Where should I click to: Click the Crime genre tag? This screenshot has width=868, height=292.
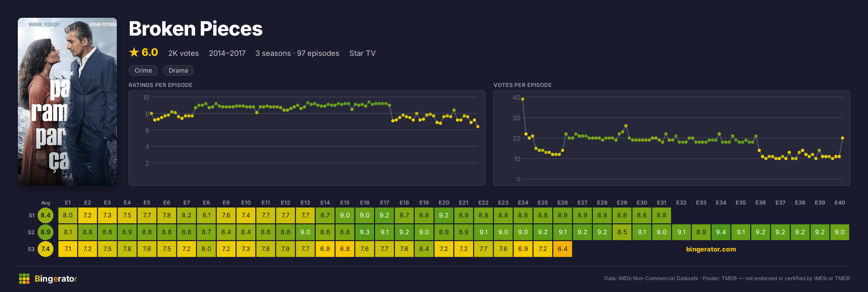point(143,70)
